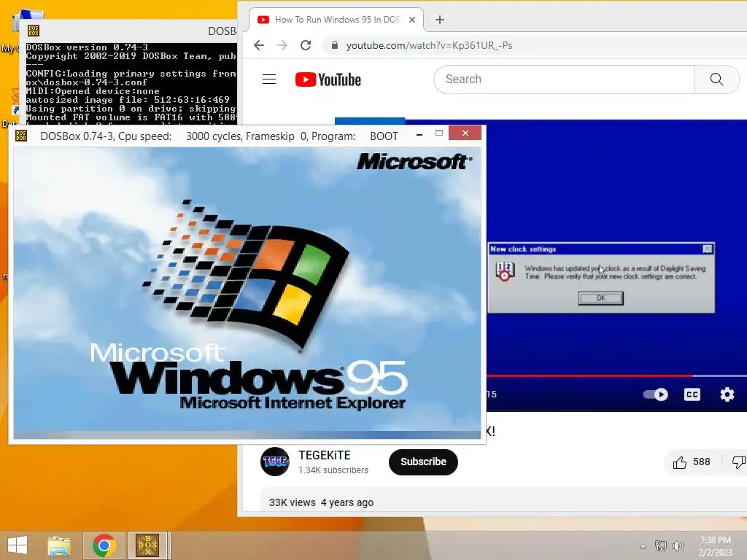Click the TEGEKiTE channel name

[325, 455]
